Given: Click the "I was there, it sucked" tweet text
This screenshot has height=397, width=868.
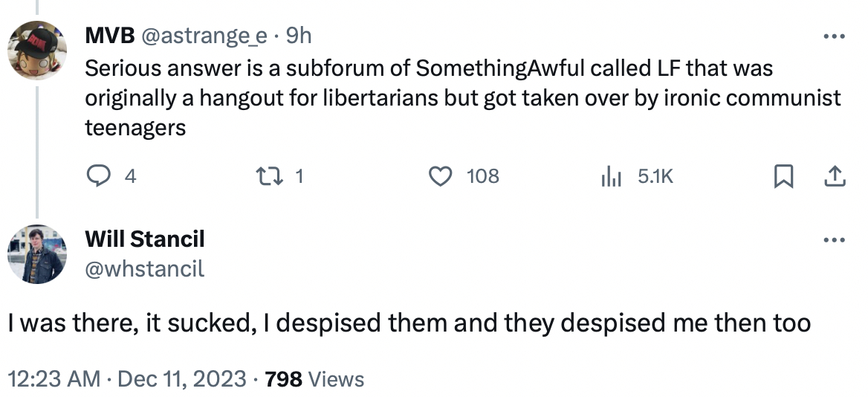Looking at the screenshot, I should [x=409, y=323].
